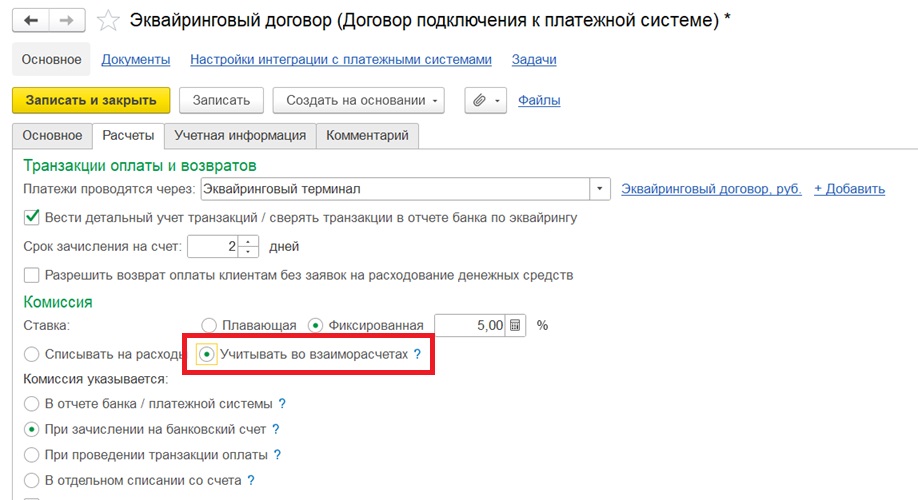The width and height of the screenshot is (918, 500).
Task: Open the Создать на основании menu
Action: [363, 100]
